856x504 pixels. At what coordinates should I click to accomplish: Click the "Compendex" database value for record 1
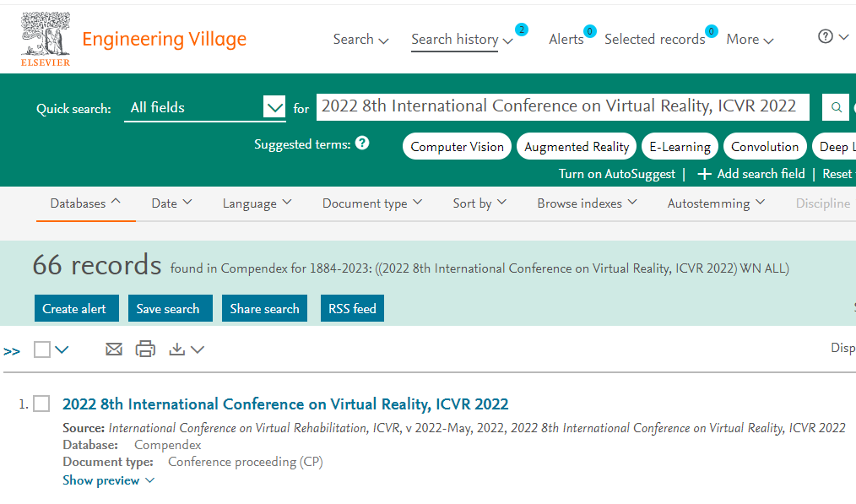coord(168,445)
